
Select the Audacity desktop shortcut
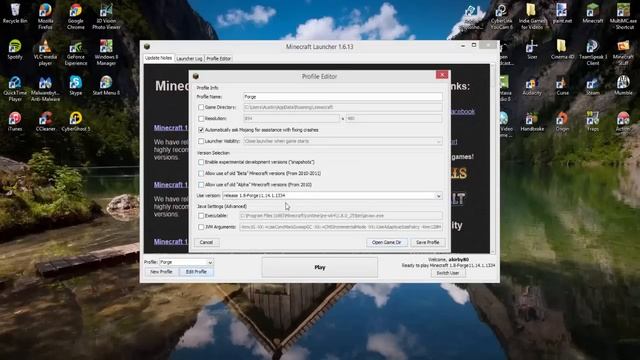(x=532, y=85)
